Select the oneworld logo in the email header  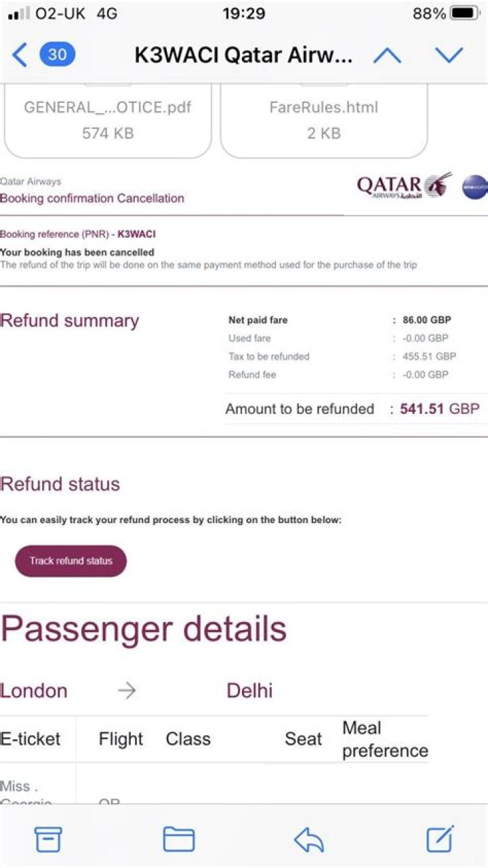click(474, 187)
